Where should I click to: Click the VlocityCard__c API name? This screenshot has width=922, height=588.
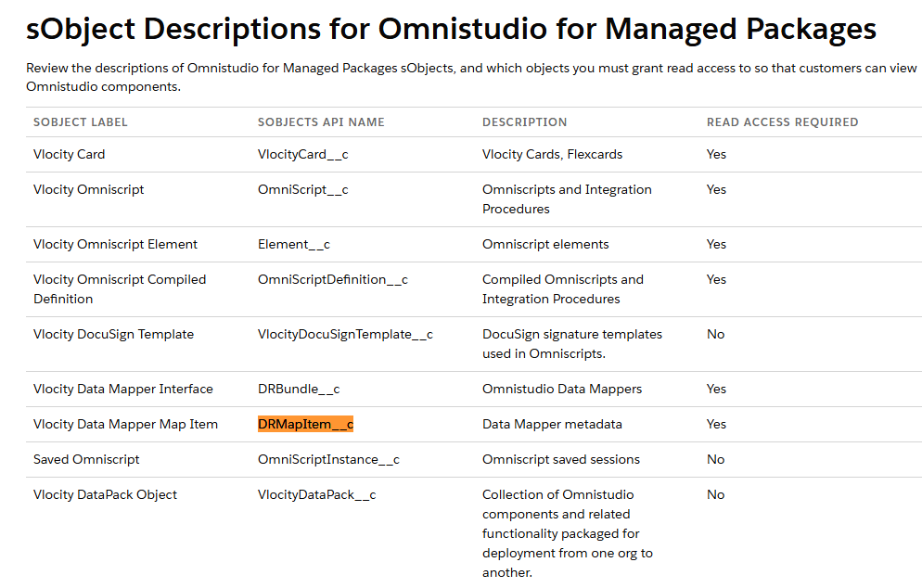point(302,154)
